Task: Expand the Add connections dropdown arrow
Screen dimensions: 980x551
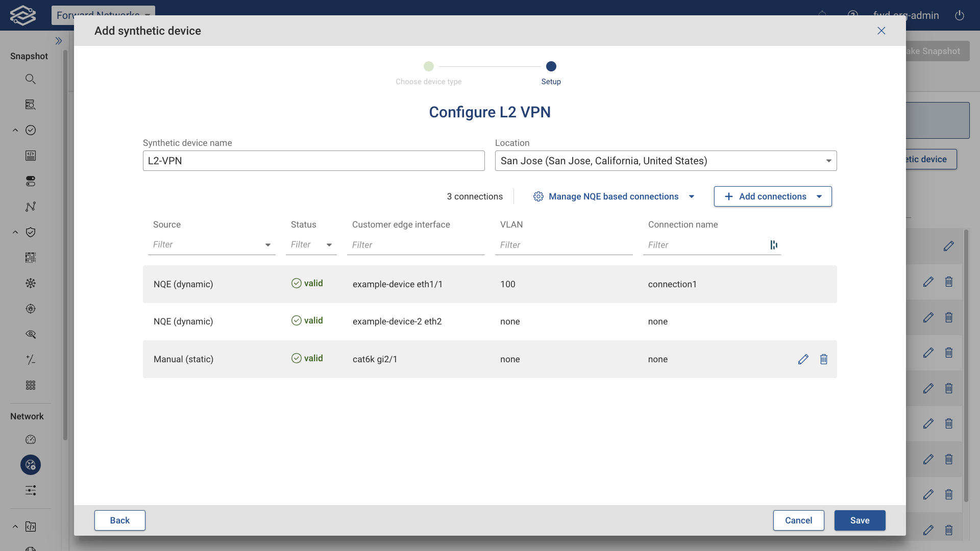Action: pyautogui.click(x=820, y=196)
